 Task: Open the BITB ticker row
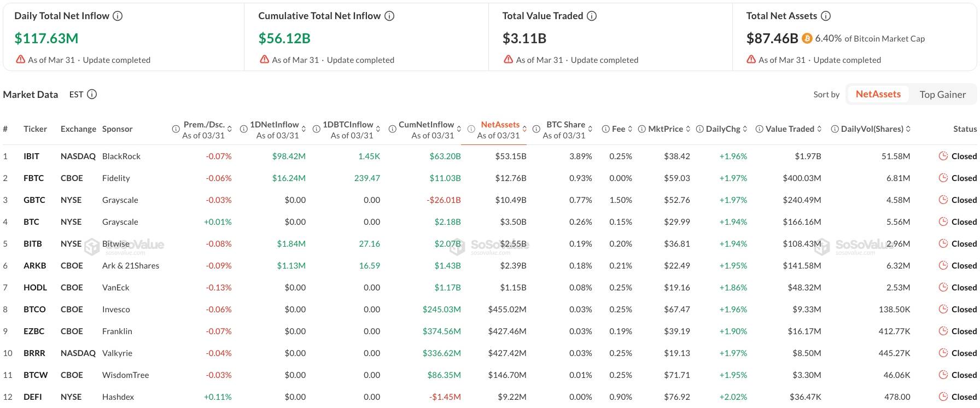[x=33, y=243]
